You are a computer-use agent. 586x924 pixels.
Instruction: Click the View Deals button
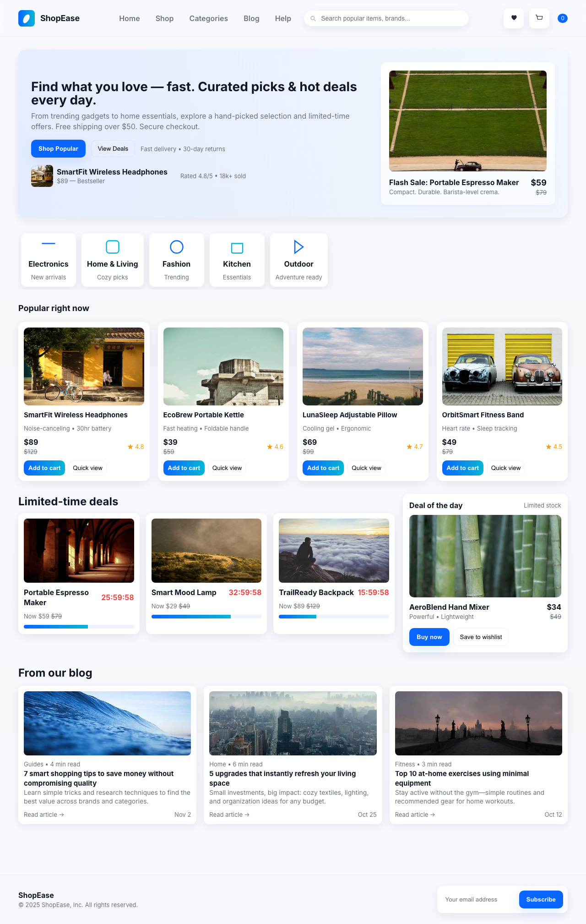pos(113,148)
